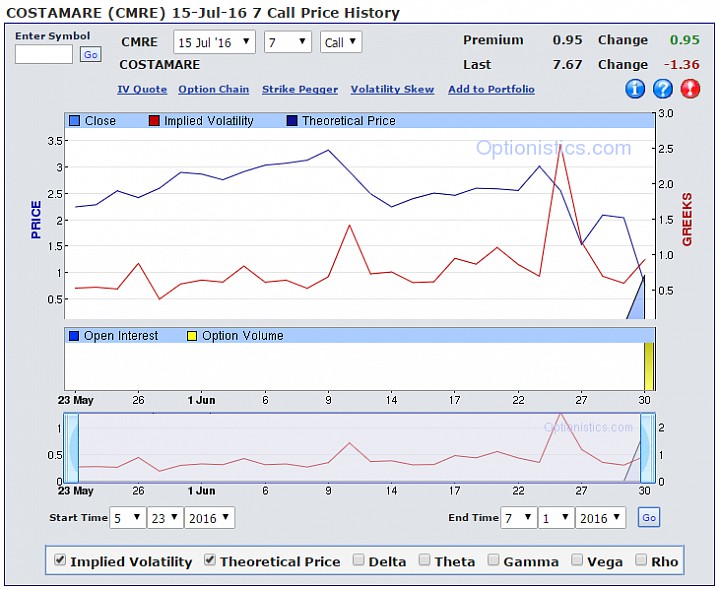Screen dimensions: 720x590
Task: Toggle the Implied Volatility checkbox
Action: pyautogui.click(x=60, y=560)
